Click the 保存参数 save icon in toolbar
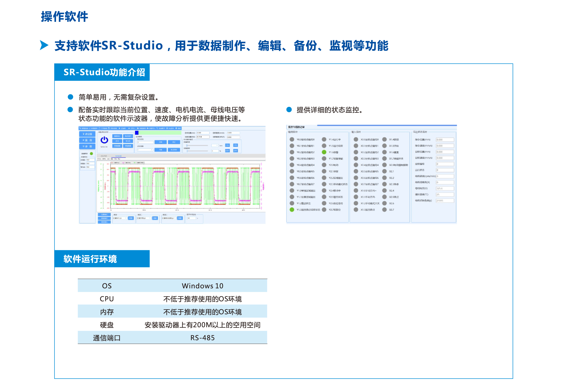574x392 pixels. [109, 128]
